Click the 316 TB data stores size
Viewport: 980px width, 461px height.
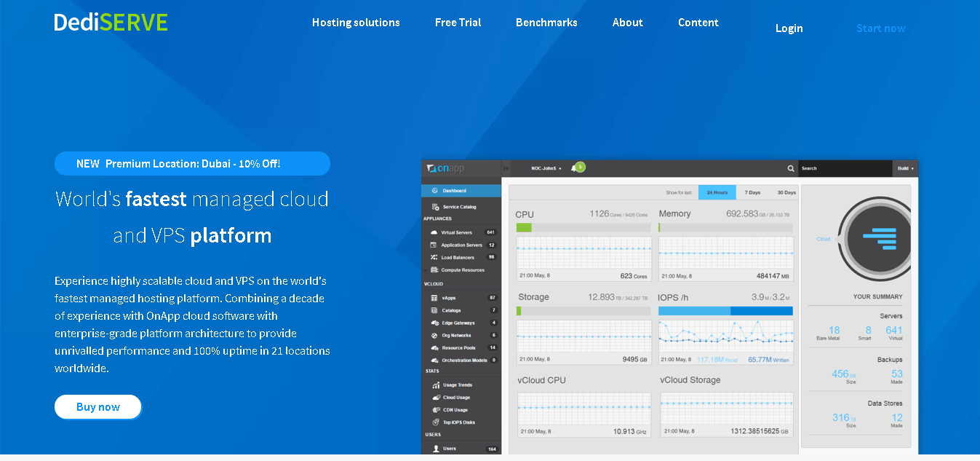click(x=844, y=417)
